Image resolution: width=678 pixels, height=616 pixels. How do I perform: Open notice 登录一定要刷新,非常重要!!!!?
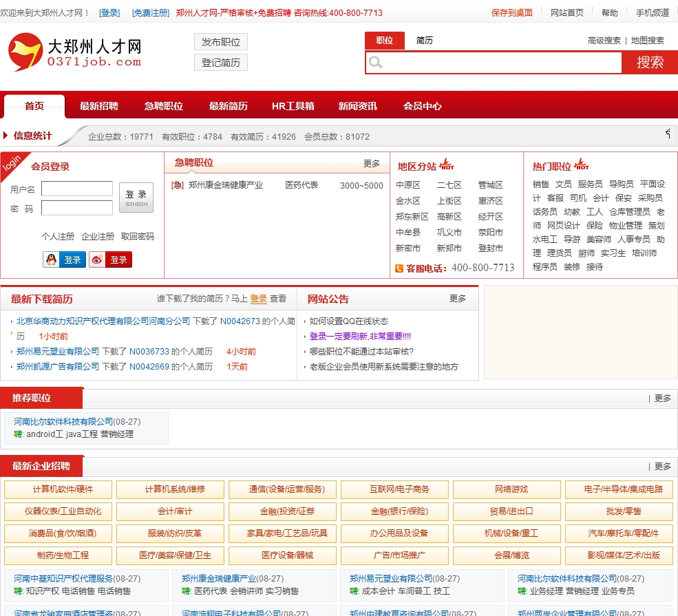(x=360, y=337)
